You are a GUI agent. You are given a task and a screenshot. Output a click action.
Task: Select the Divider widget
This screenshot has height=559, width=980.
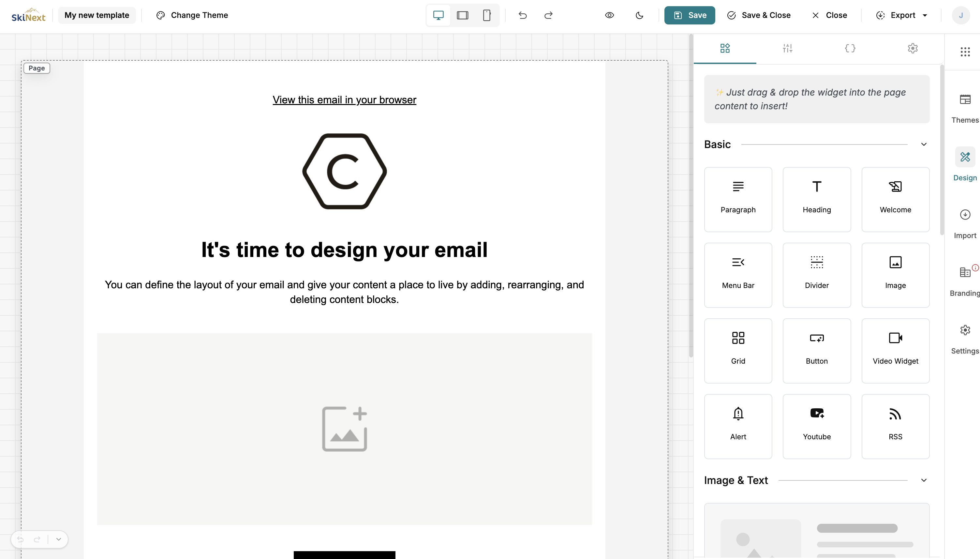point(817,275)
